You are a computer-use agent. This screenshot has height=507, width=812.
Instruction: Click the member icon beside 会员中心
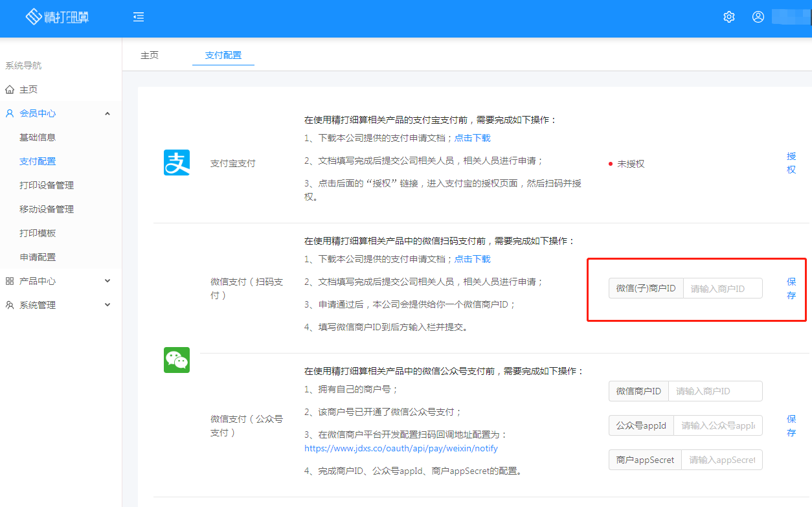click(x=10, y=113)
